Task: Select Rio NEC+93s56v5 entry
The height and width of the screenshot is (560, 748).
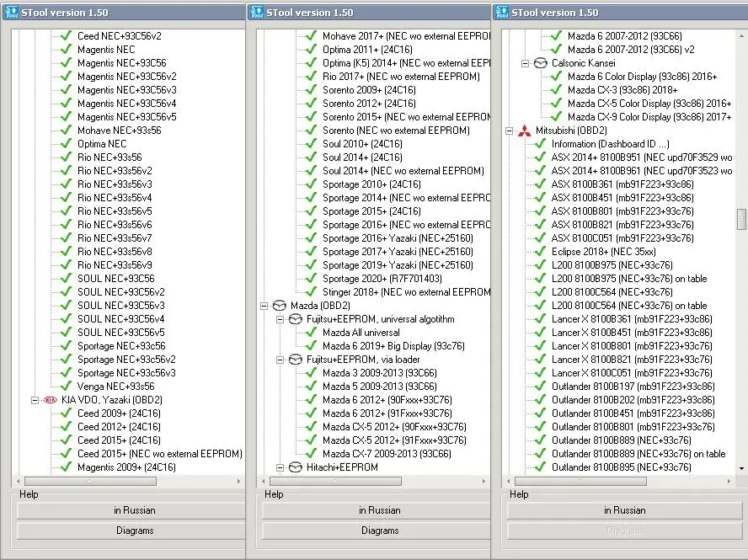Action: 115,211
